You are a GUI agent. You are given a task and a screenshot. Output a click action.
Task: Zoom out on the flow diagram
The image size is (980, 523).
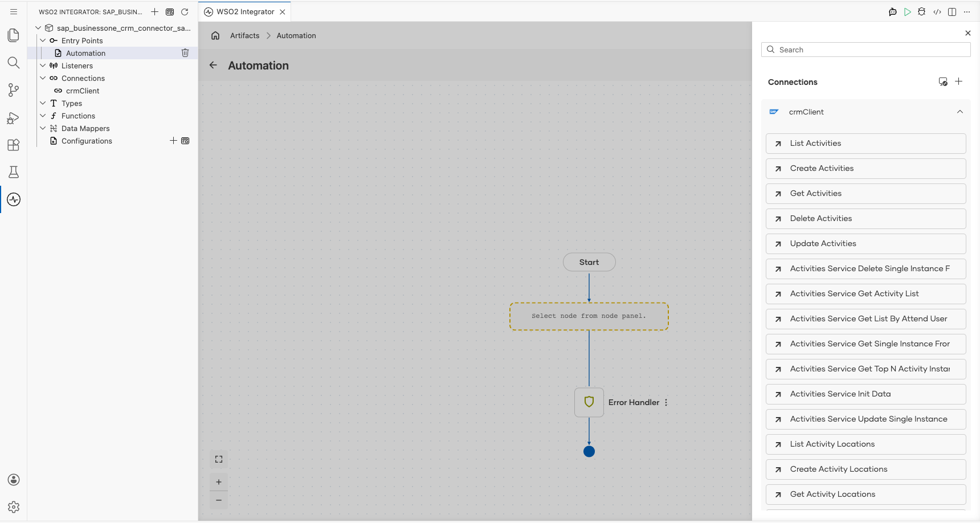219,500
